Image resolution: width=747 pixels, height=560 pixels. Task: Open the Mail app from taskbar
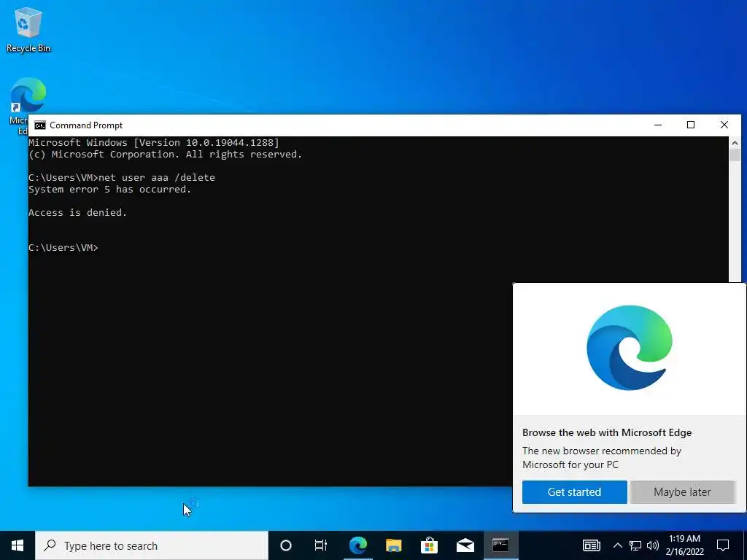(465, 545)
